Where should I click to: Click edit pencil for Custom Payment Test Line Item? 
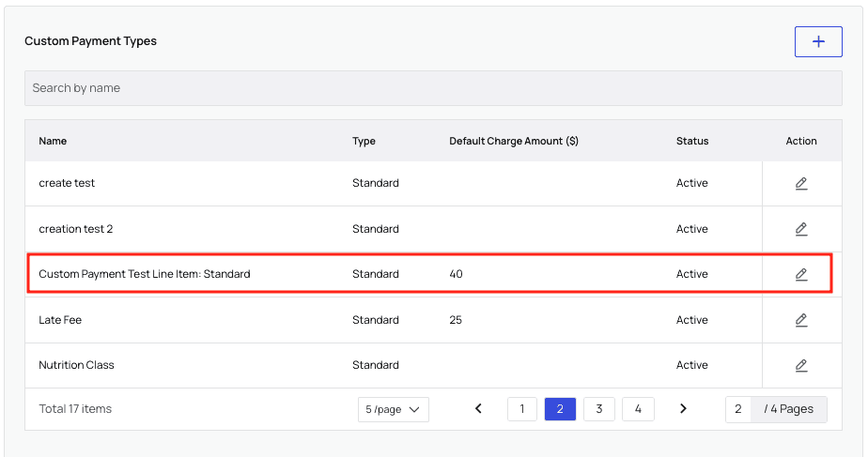click(x=801, y=275)
